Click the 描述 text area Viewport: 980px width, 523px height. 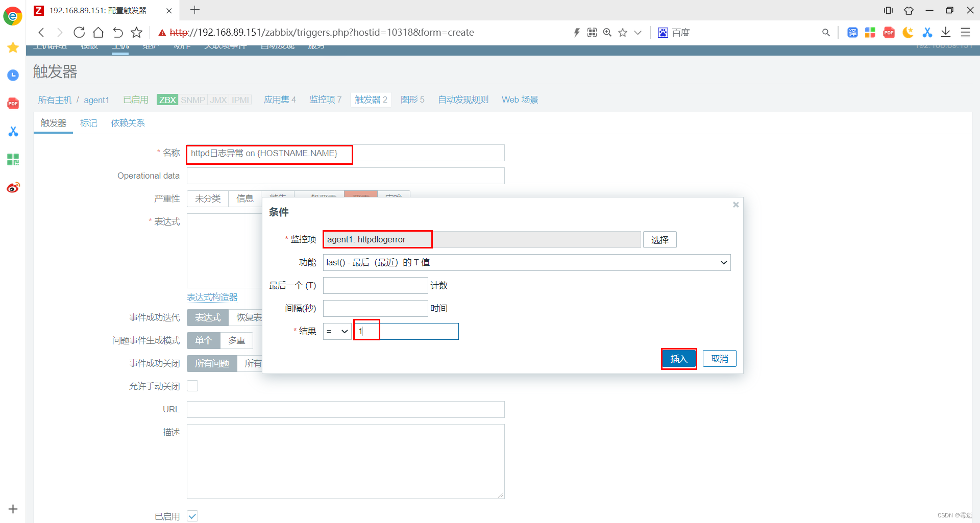click(x=346, y=461)
